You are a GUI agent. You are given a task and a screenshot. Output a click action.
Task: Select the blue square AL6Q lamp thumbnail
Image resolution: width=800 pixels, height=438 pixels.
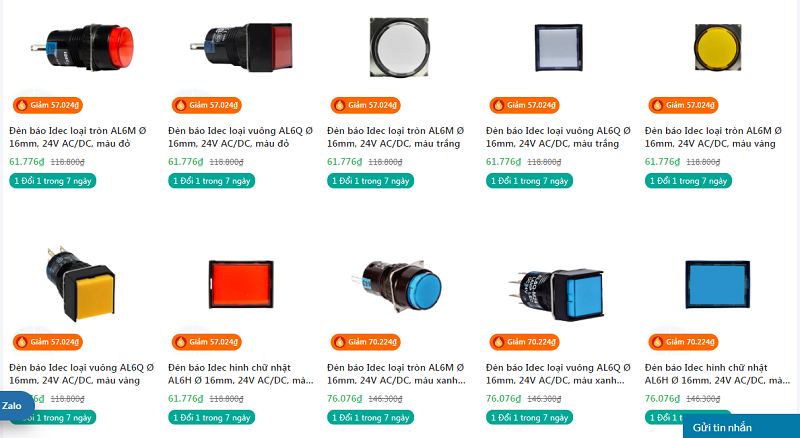(x=557, y=294)
